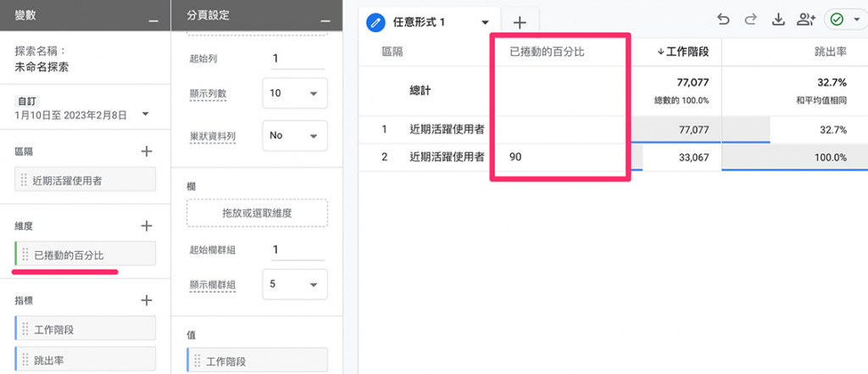The height and width of the screenshot is (374, 868).
Task: Download the exploration data
Action: point(778,20)
